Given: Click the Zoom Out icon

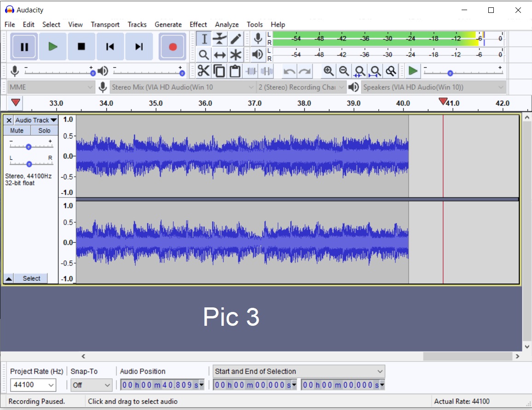Looking at the screenshot, I should pos(344,71).
